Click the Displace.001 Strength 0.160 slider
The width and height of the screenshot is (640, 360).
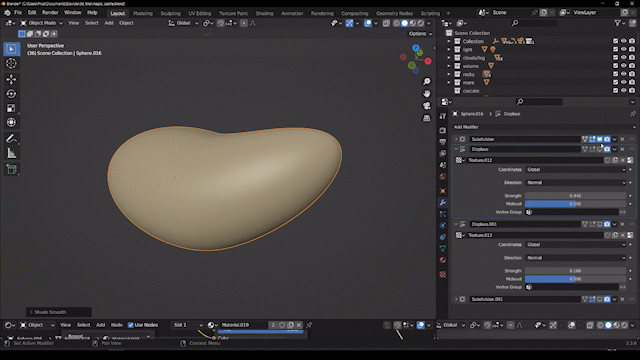(576, 271)
